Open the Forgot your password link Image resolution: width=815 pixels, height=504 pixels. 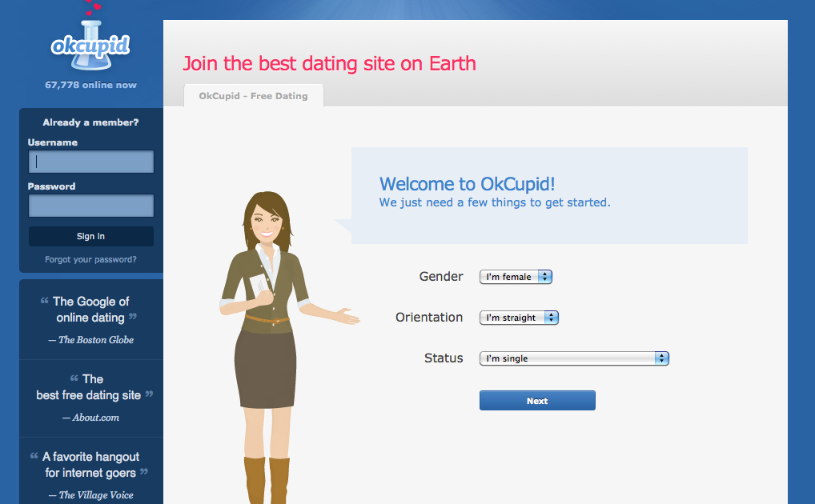click(x=90, y=258)
